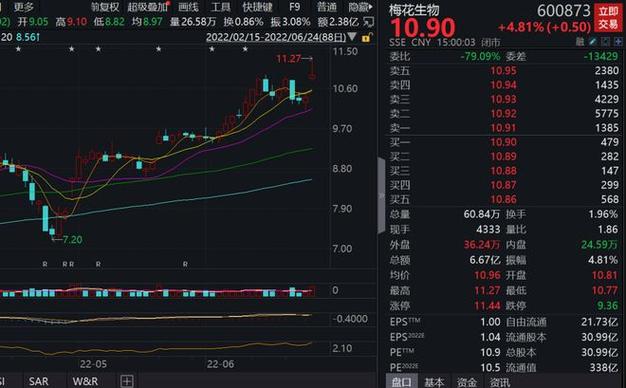626x388 pixels.
Task: Click the 均价 value 10.96
Action: 487,275
